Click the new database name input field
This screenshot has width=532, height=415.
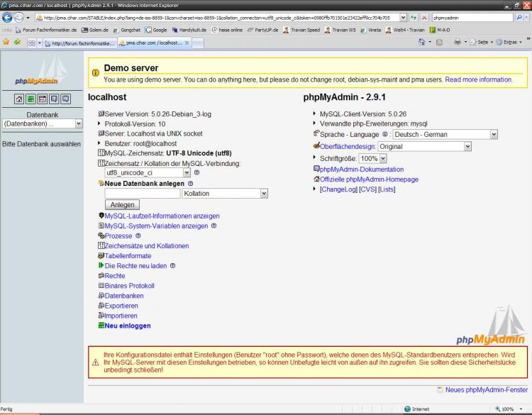pos(142,194)
